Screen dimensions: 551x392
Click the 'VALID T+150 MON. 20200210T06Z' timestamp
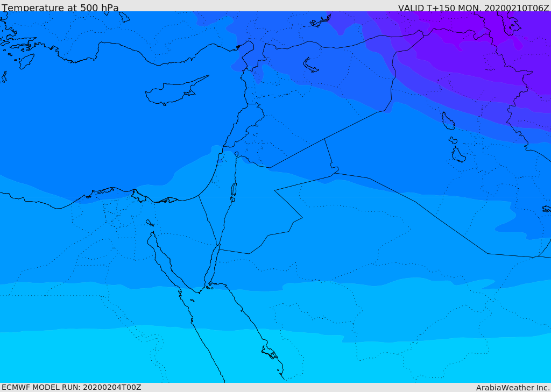[474, 8]
